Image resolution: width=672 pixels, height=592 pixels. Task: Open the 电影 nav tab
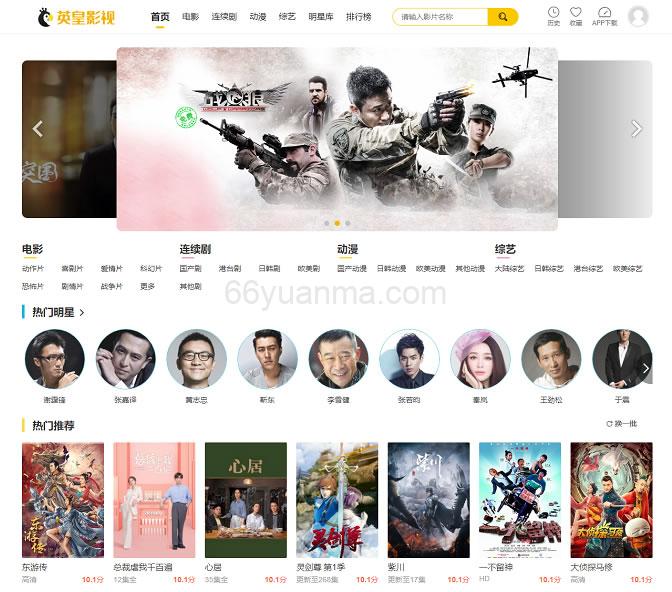tap(190, 17)
